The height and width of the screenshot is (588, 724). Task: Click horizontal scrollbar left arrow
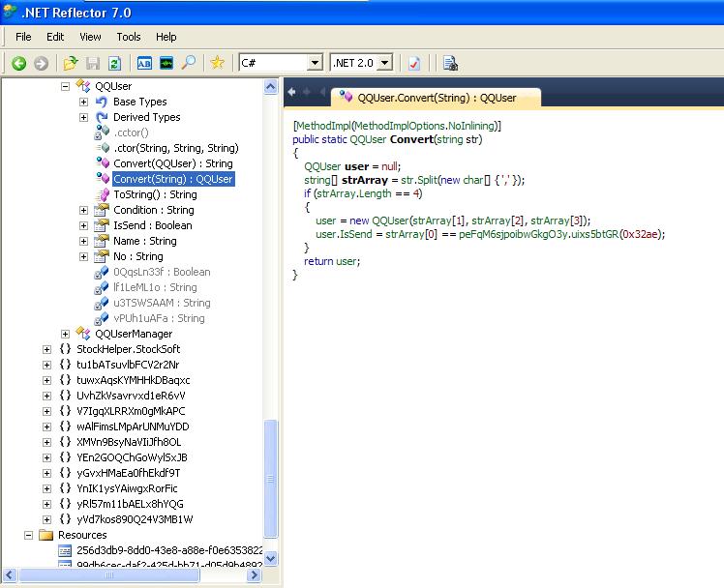pos(10,574)
